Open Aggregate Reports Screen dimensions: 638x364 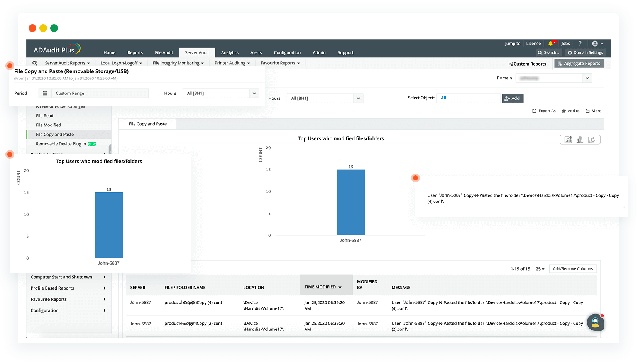click(x=579, y=64)
